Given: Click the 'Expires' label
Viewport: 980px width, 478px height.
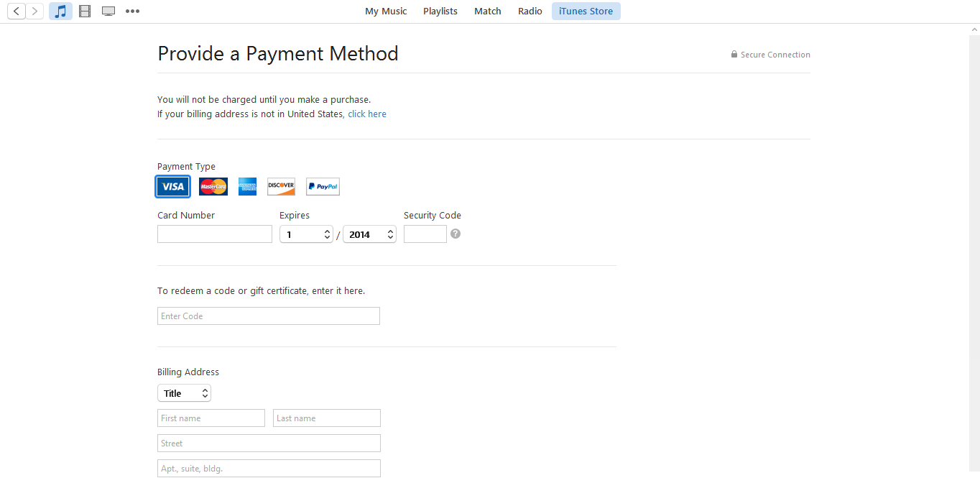Looking at the screenshot, I should (295, 216).
